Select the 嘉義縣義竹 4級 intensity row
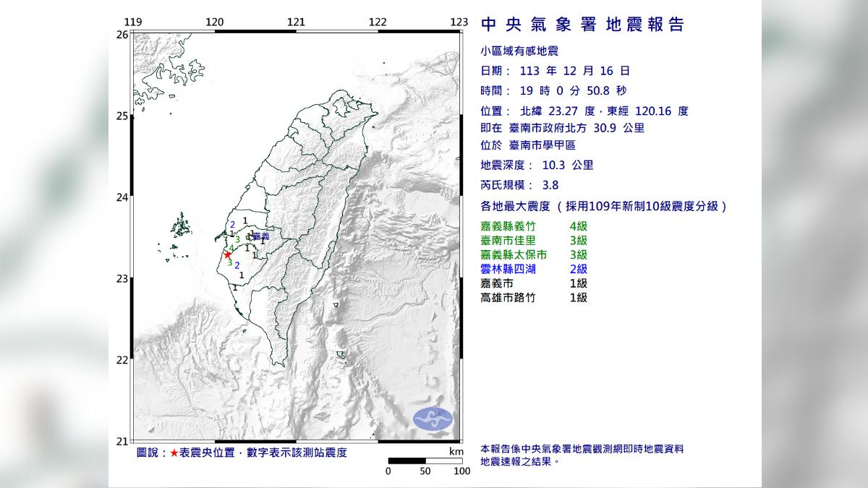Viewport: 868px width, 488px height. (x=534, y=226)
